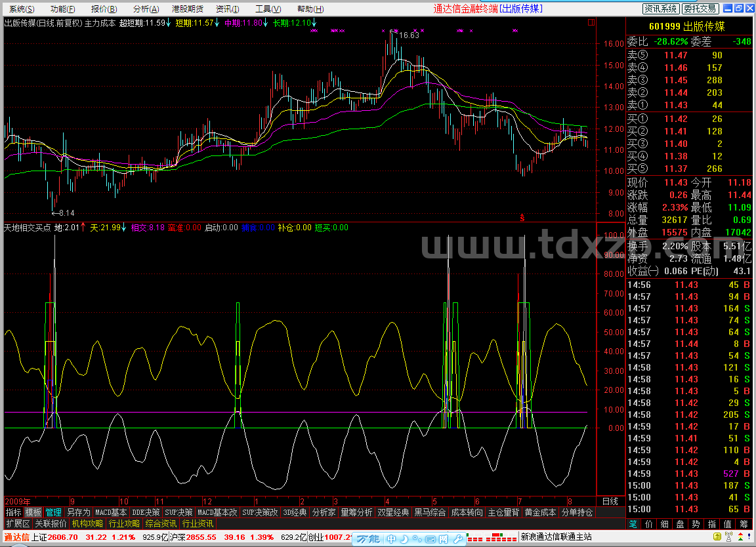
Task: Open the 综合资讯 tab
Action: click(161, 523)
